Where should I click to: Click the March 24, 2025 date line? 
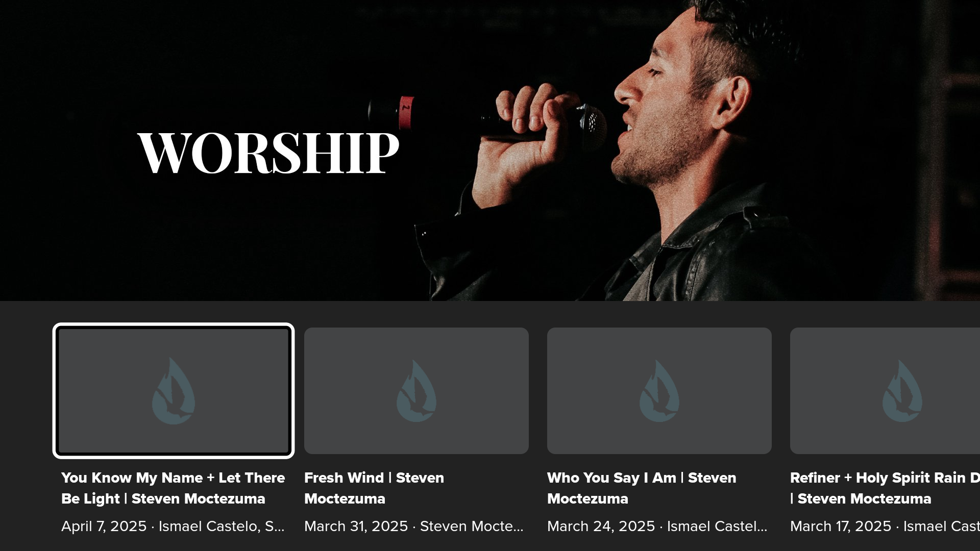click(x=657, y=526)
